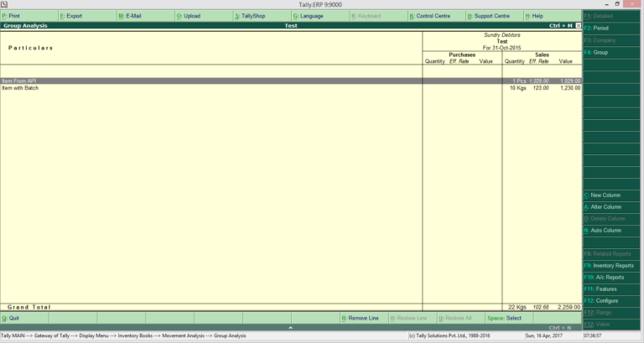Viewport: 644px width, 343px height.
Task: Click the Tally application icon in title bar
Action: (x=4, y=4)
